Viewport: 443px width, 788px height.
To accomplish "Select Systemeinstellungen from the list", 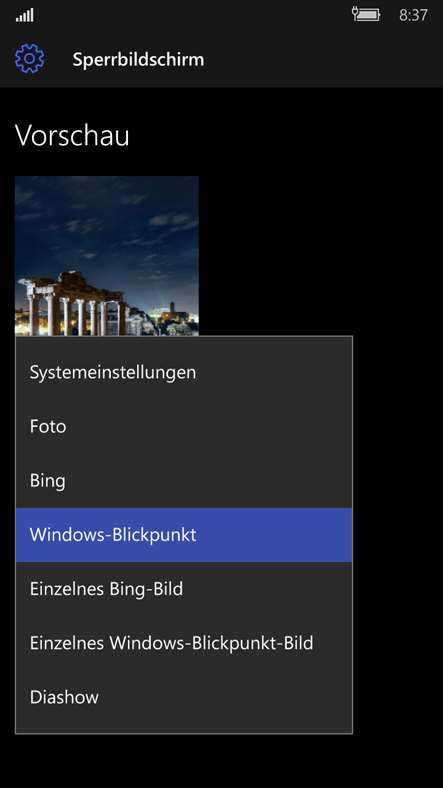I will click(x=184, y=372).
